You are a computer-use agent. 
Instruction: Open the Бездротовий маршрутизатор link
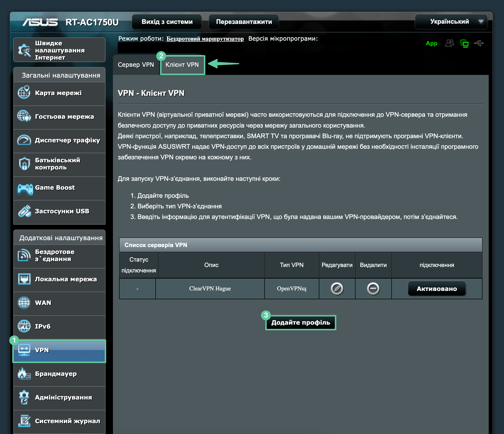(x=205, y=39)
